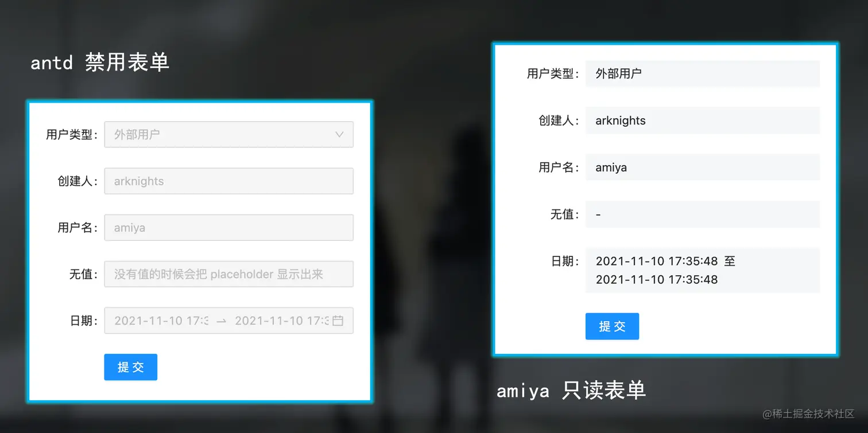This screenshot has height=433, width=868.
Task: Click 提交 button in the amiya read-only form
Action: (x=612, y=326)
